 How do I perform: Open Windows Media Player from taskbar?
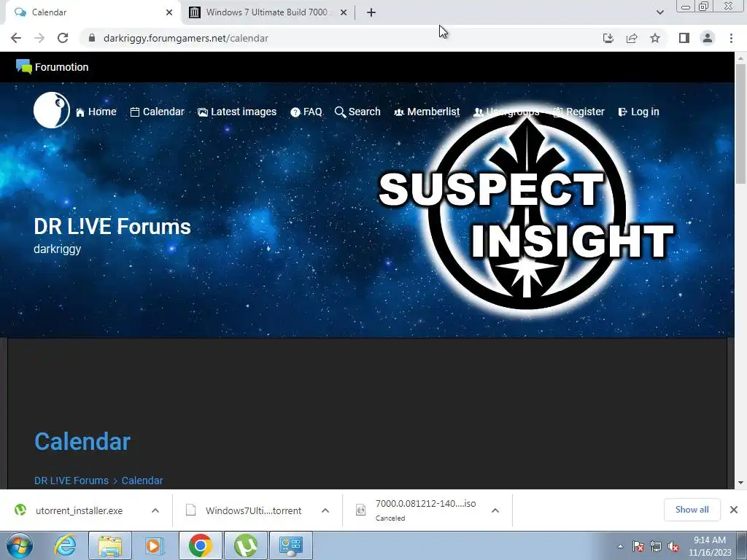155,545
